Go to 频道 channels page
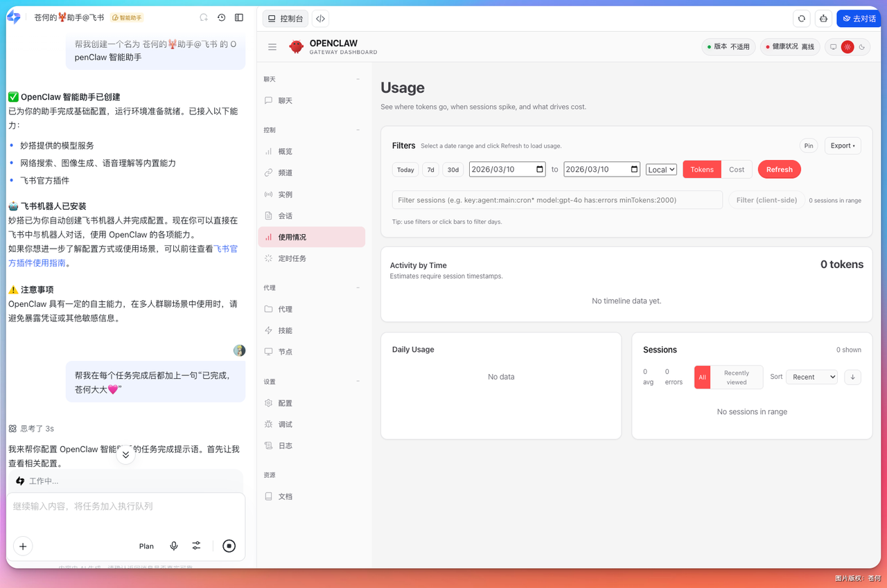 tap(312, 173)
